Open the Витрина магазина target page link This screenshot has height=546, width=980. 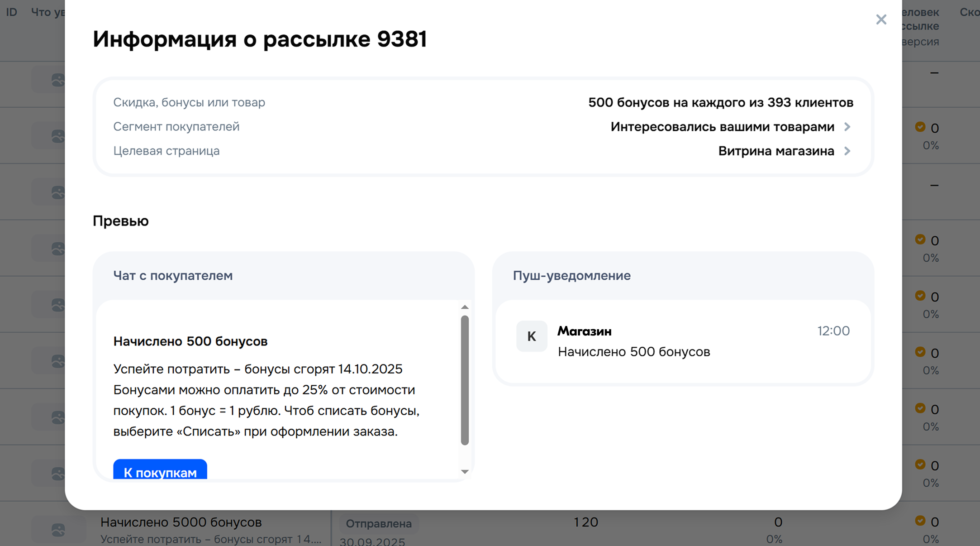tap(776, 151)
